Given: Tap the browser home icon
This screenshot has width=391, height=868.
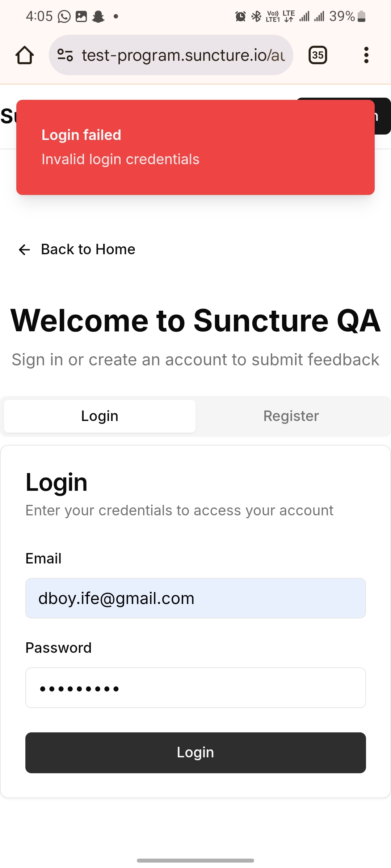Looking at the screenshot, I should (x=25, y=55).
